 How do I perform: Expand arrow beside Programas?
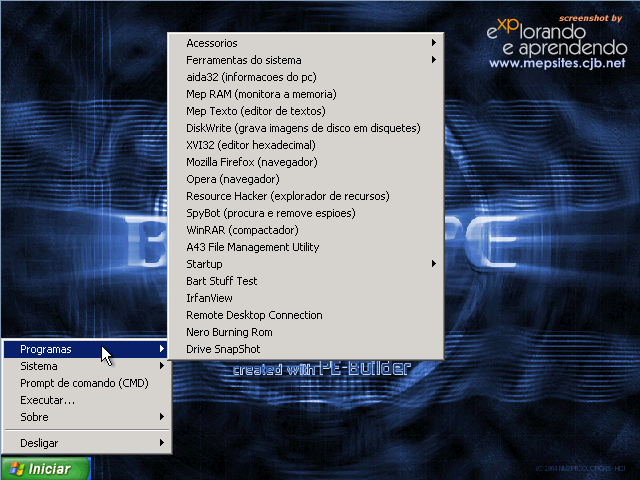click(x=162, y=349)
